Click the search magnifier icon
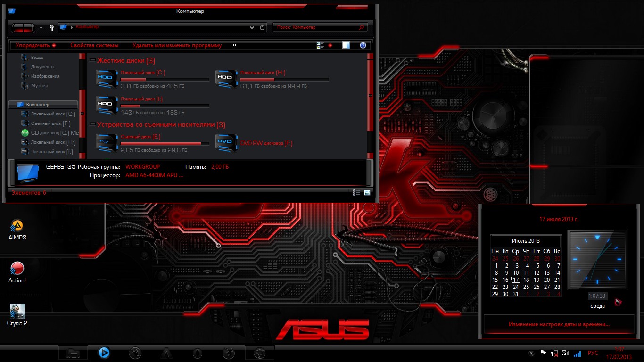 pos(362,27)
